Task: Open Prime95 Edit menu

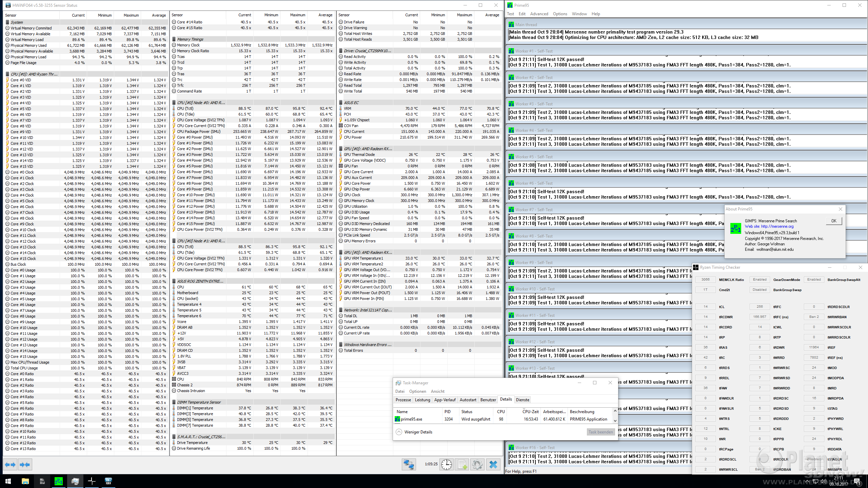Action: click(x=522, y=14)
